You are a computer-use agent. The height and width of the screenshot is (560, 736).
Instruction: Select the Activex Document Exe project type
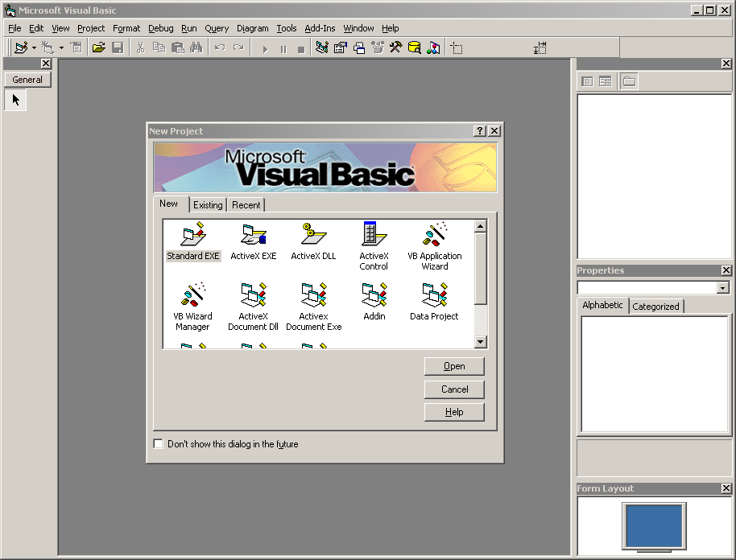coord(313,307)
